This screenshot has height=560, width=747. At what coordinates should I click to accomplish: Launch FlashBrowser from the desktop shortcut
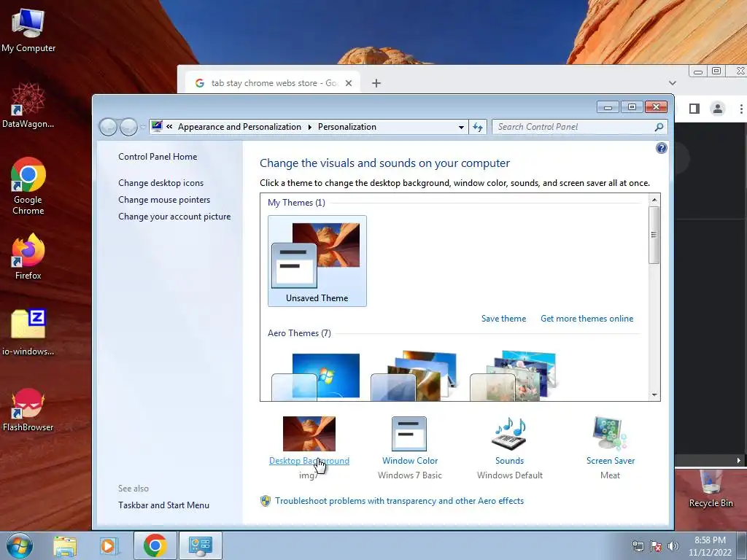click(x=28, y=410)
